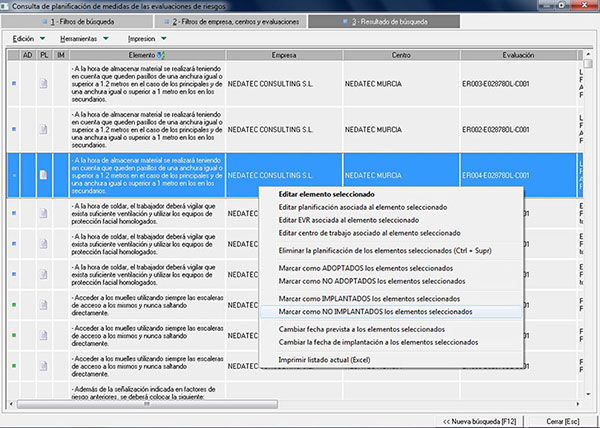Click blue status square in ER002 row

[x=14, y=129]
